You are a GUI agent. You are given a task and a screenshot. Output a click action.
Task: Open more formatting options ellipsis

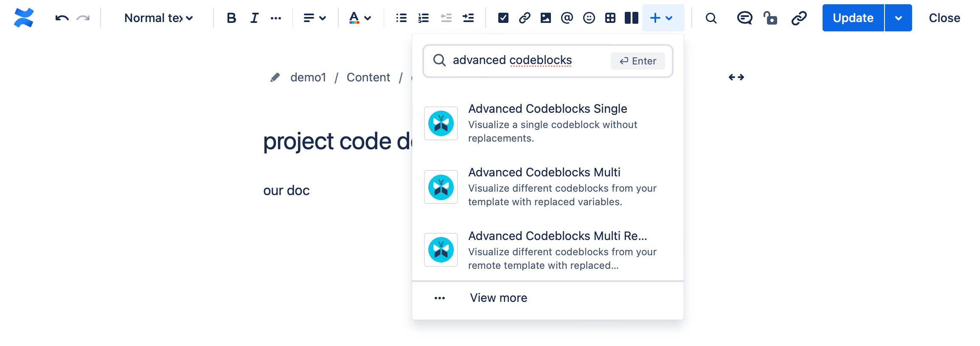[276, 18]
